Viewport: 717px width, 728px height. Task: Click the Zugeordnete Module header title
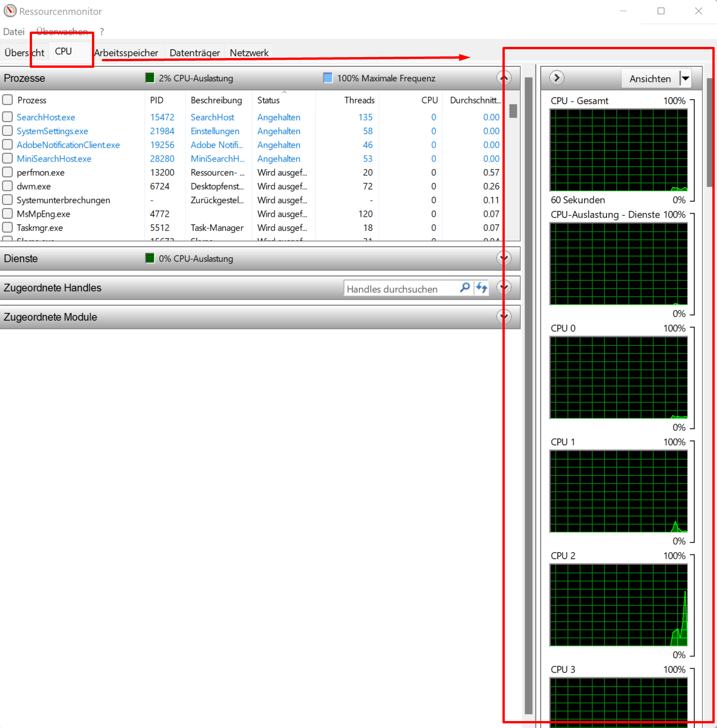[50, 317]
